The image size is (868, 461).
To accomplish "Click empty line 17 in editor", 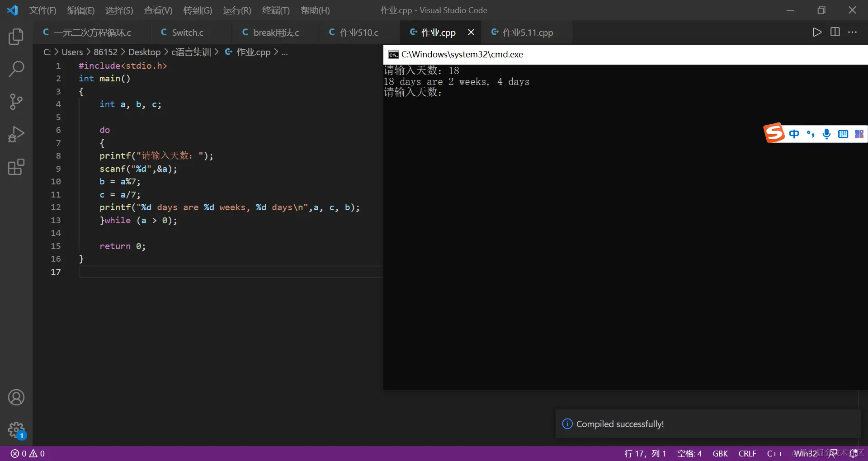I will pyautogui.click(x=231, y=272).
